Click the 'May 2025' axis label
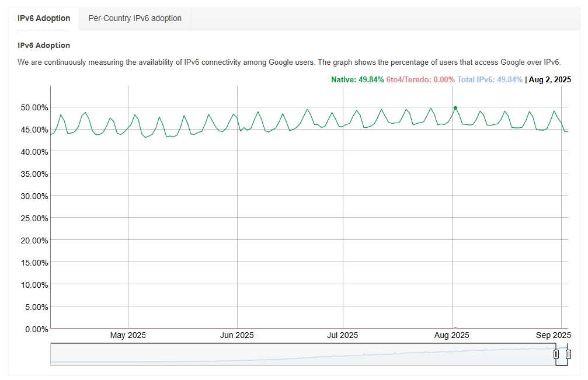The height and width of the screenshot is (380, 588). pos(128,335)
